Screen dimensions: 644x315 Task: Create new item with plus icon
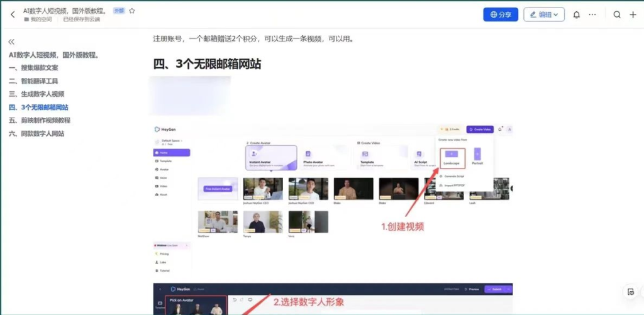click(633, 15)
